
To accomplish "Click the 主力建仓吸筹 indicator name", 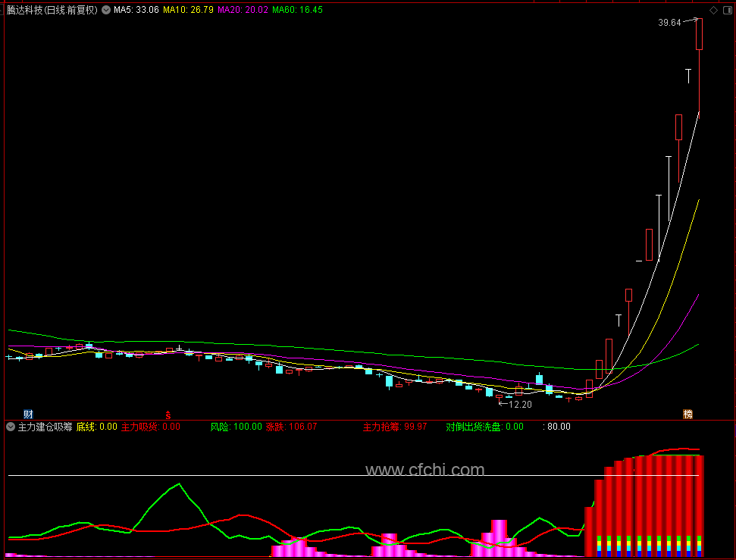I will (45, 427).
